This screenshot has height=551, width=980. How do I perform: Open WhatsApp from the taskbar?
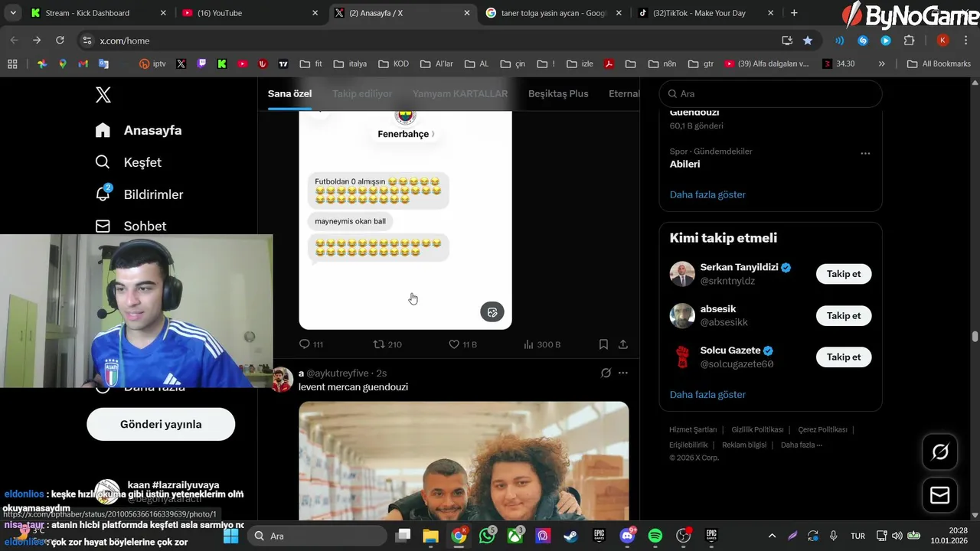point(487,536)
